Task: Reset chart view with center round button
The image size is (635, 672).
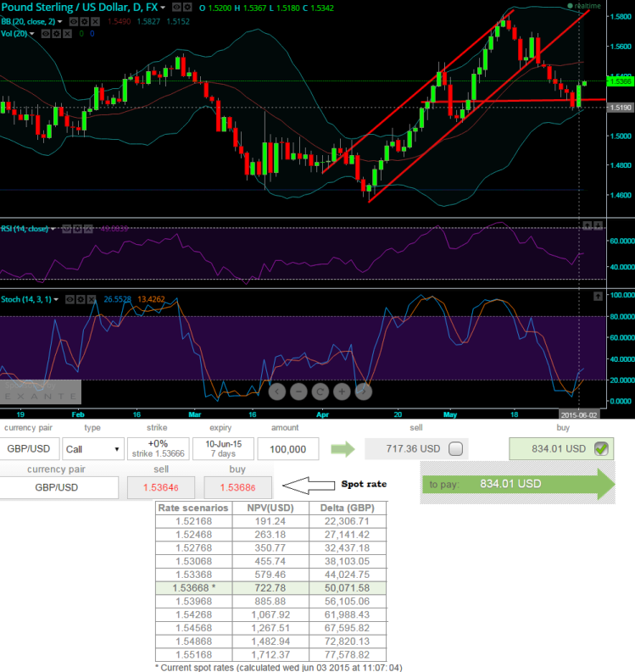Action: (320, 392)
